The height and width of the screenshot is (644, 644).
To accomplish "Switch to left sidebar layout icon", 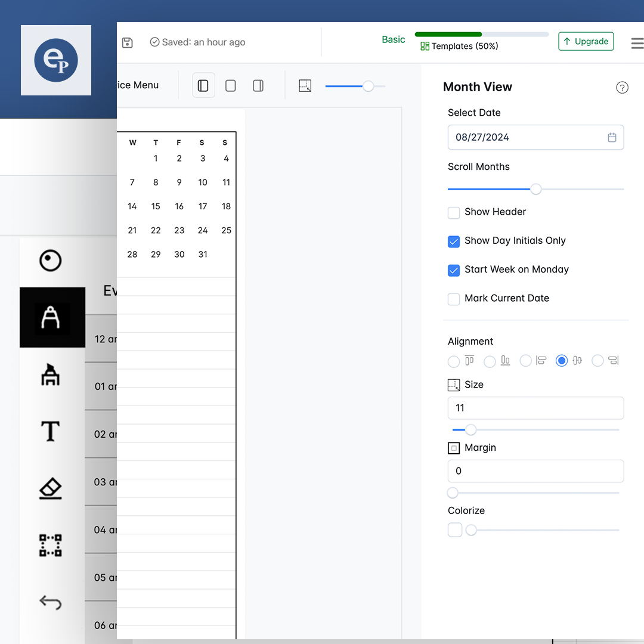I will click(203, 86).
